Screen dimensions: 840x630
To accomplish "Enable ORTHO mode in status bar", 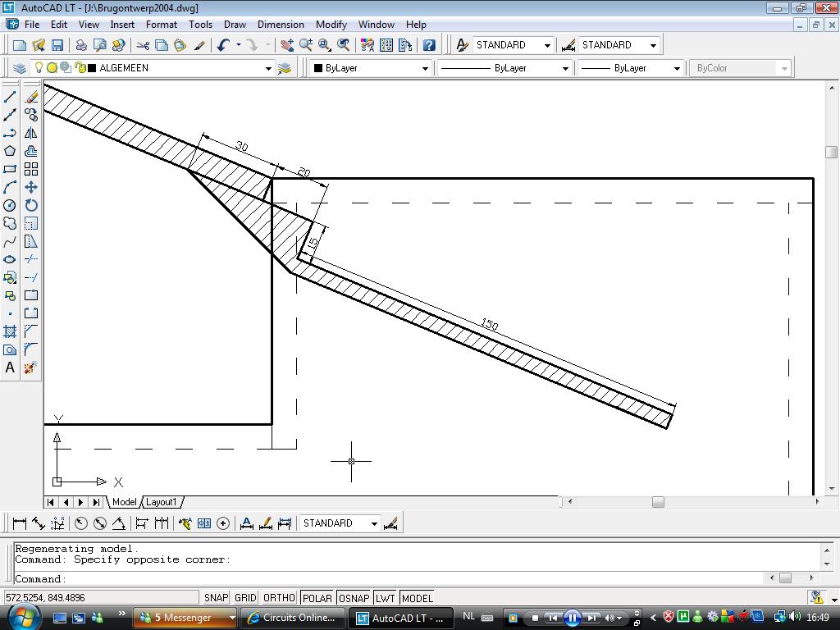I will [279, 598].
